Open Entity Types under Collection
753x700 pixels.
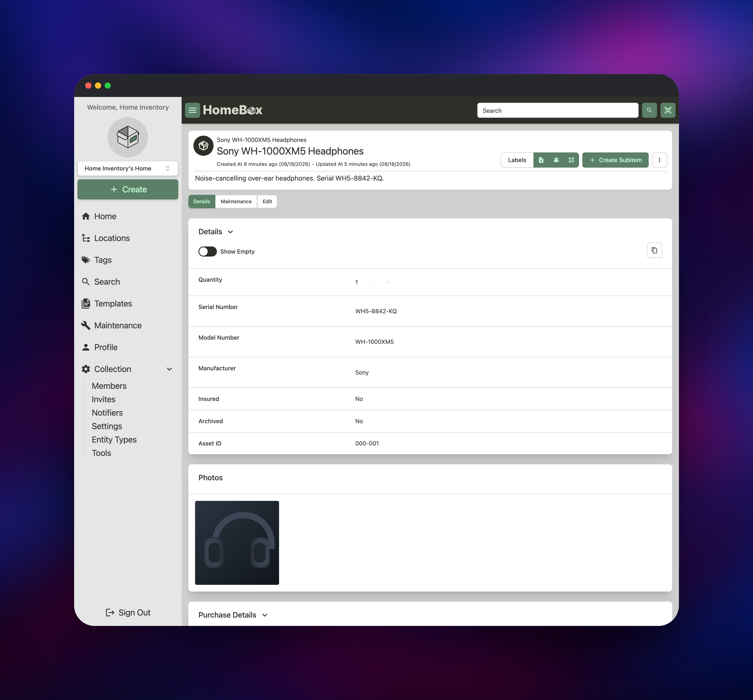click(x=114, y=440)
